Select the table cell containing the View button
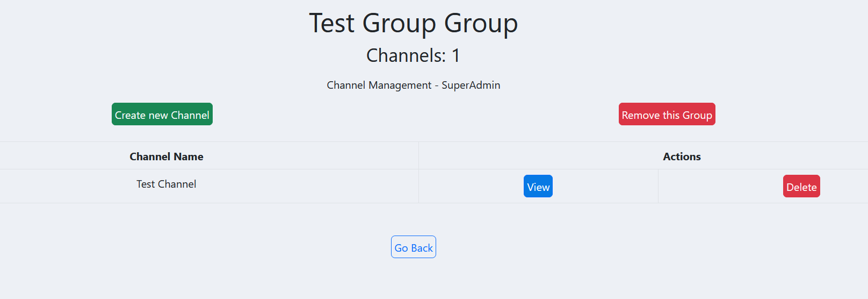 tap(538, 186)
